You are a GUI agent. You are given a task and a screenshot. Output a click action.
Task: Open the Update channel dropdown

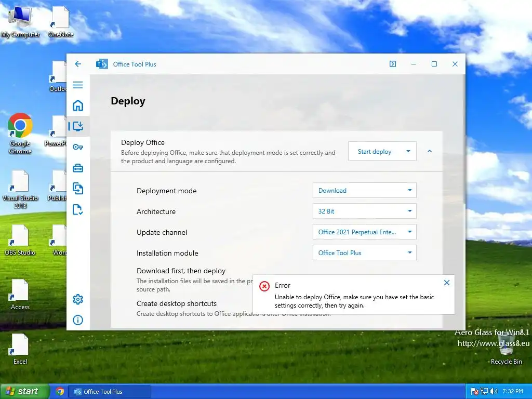click(x=364, y=232)
